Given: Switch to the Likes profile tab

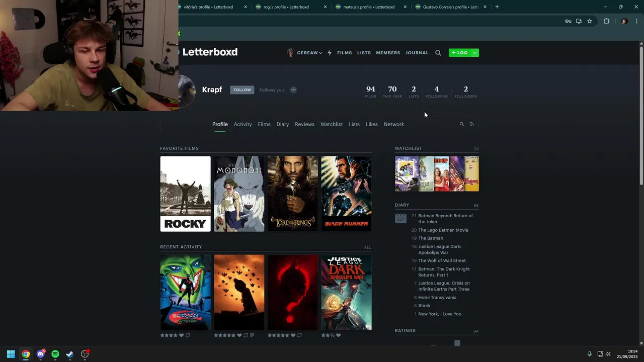Looking at the screenshot, I should (372, 124).
